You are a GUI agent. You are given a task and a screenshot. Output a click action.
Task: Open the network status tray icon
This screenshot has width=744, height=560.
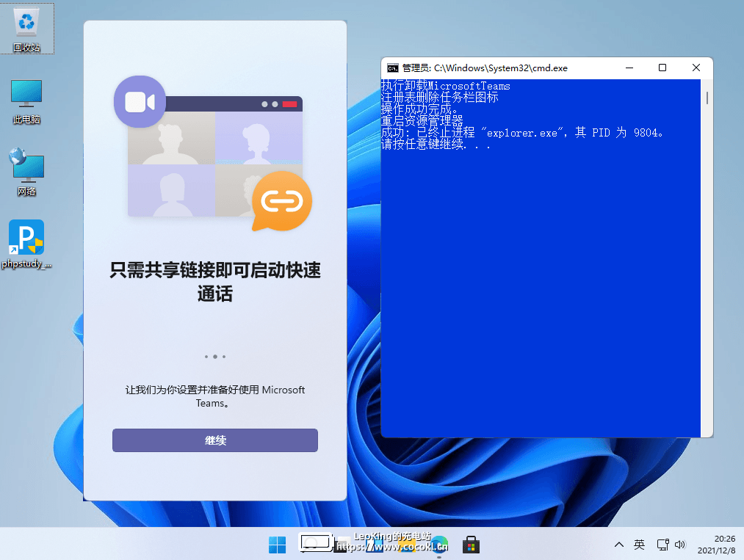point(663,545)
